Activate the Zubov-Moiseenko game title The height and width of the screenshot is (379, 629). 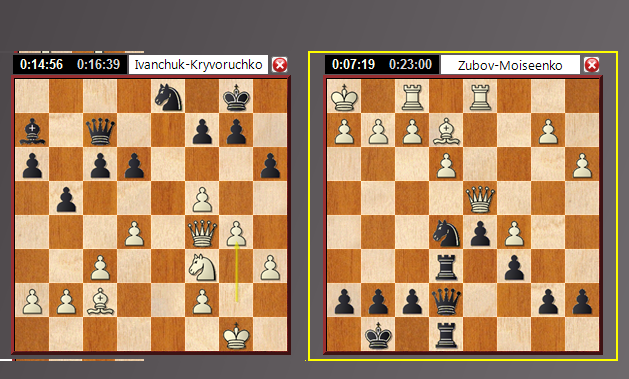[x=510, y=65]
